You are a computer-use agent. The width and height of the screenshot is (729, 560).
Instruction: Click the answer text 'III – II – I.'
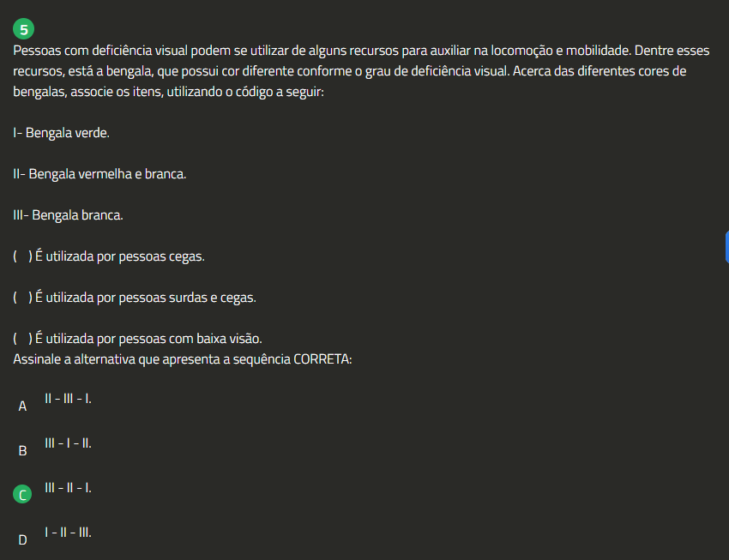(x=68, y=488)
